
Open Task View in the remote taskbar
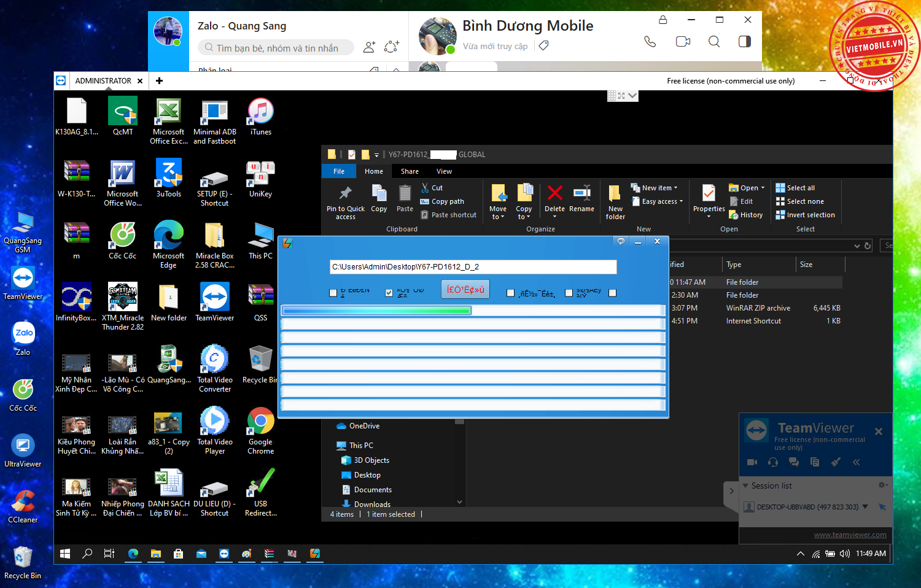click(109, 554)
